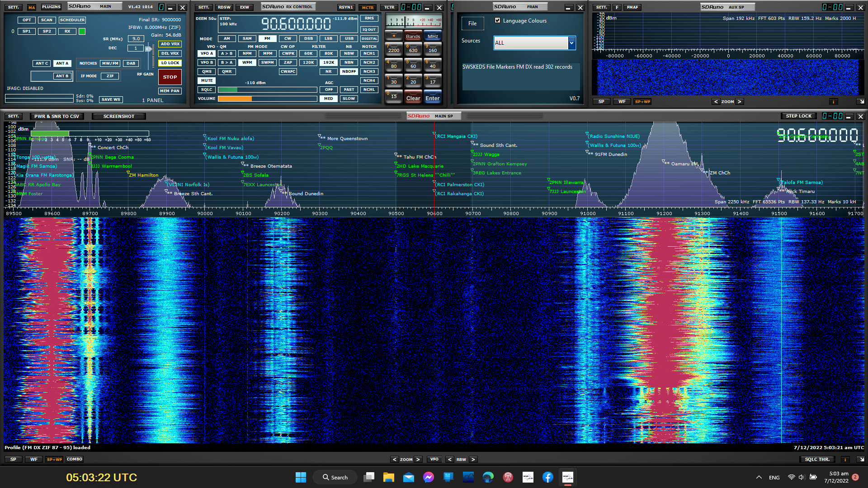Open File Explorer from the taskbar
The width and height of the screenshot is (868, 488).
388,477
